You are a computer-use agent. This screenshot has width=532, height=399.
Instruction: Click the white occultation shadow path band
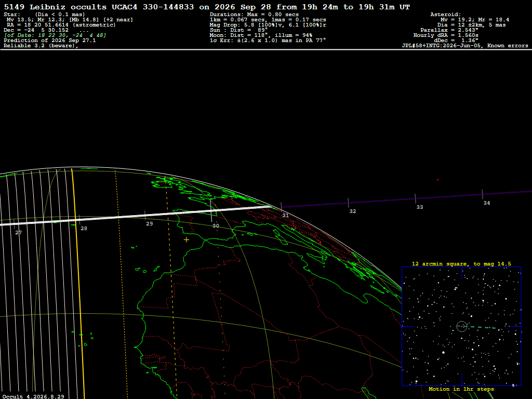tap(136, 216)
